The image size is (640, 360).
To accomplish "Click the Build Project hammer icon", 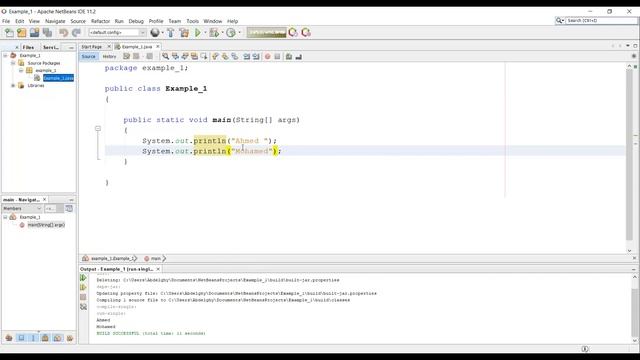I will click(171, 33).
